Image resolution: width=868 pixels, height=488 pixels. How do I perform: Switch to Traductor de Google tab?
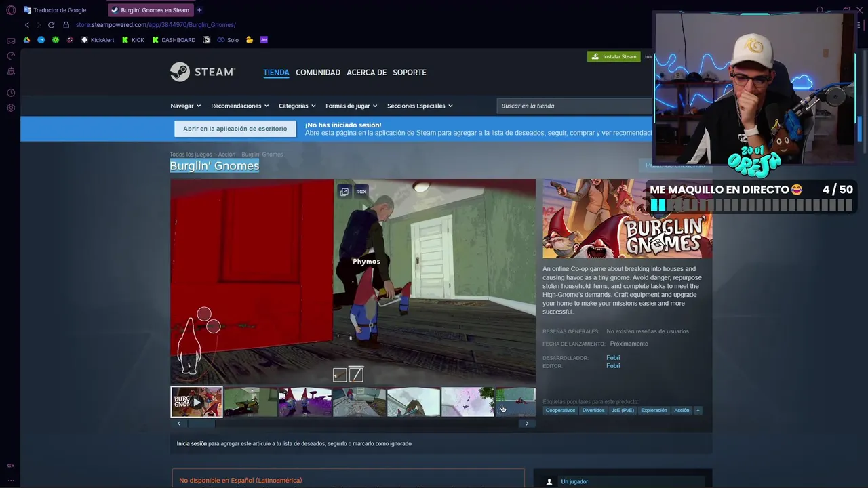[x=60, y=10]
